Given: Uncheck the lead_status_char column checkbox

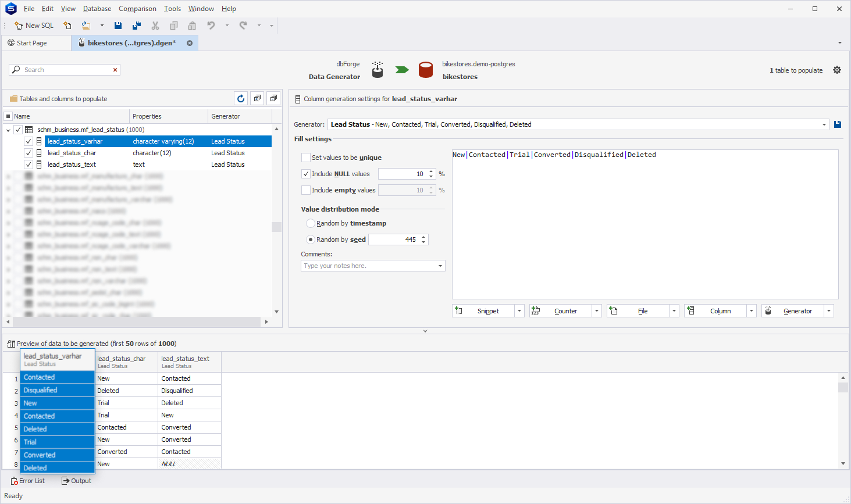Looking at the screenshot, I should pos(28,153).
